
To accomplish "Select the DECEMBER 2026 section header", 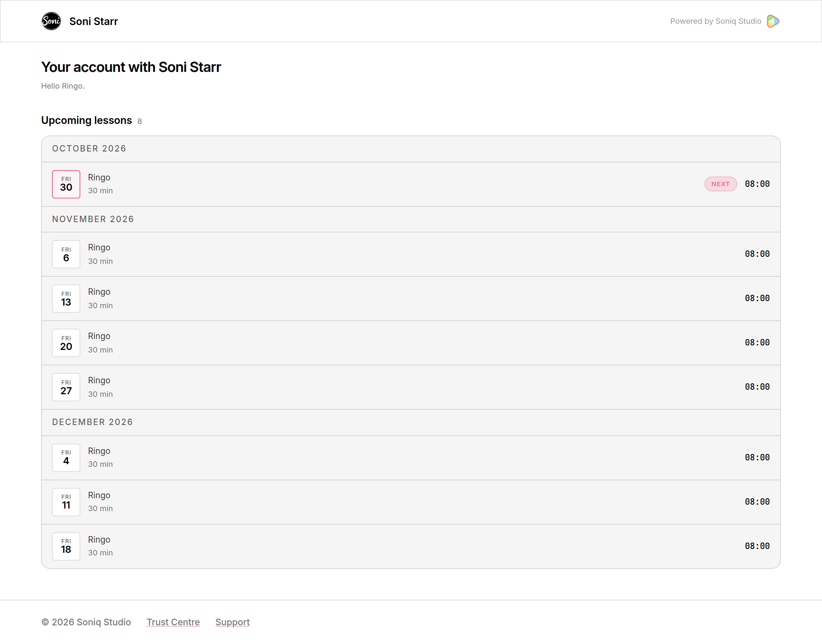I will click(411, 422).
